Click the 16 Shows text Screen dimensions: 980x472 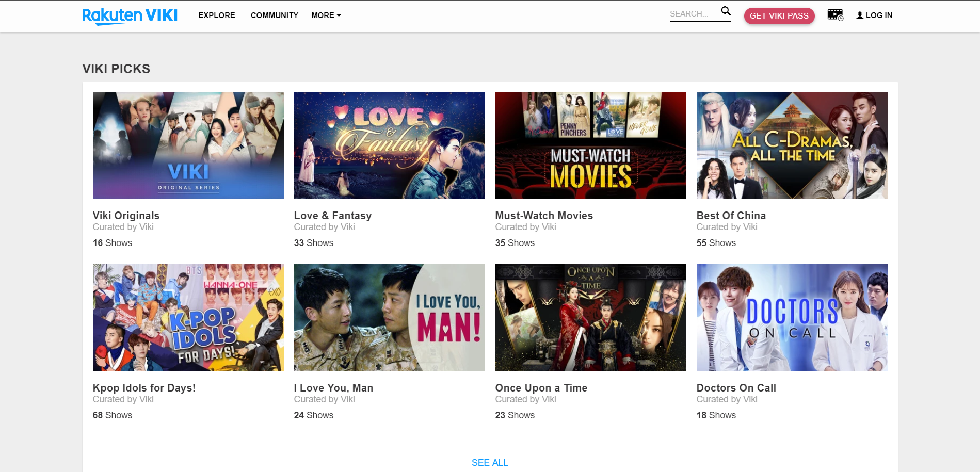click(x=113, y=243)
